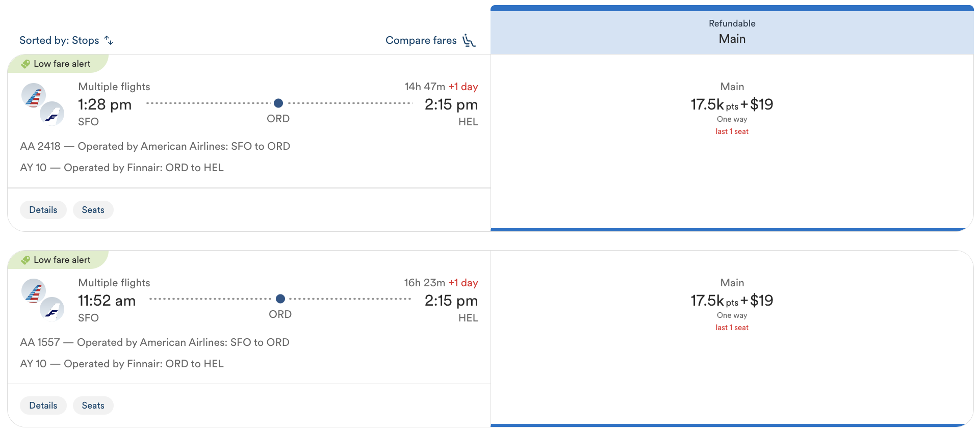The height and width of the screenshot is (433, 980).
Task: Open Details for the 11:52 am flight
Action: [x=43, y=405]
